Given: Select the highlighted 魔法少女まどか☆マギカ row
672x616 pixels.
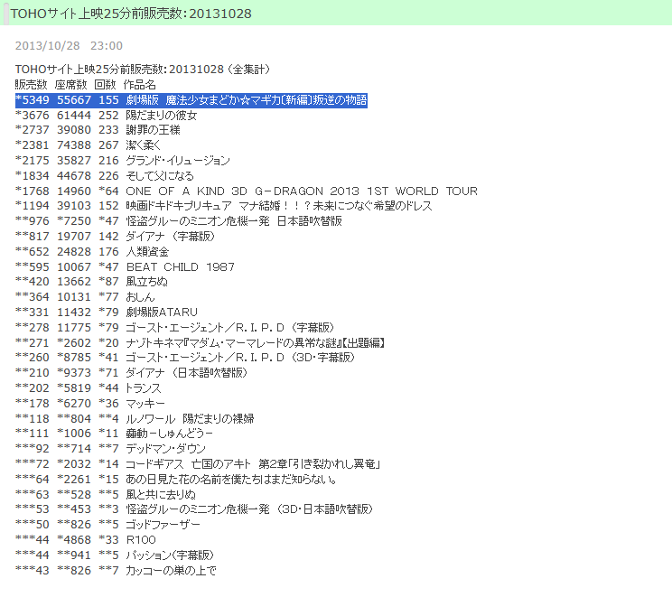Looking at the screenshot, I should pos(191,100).
